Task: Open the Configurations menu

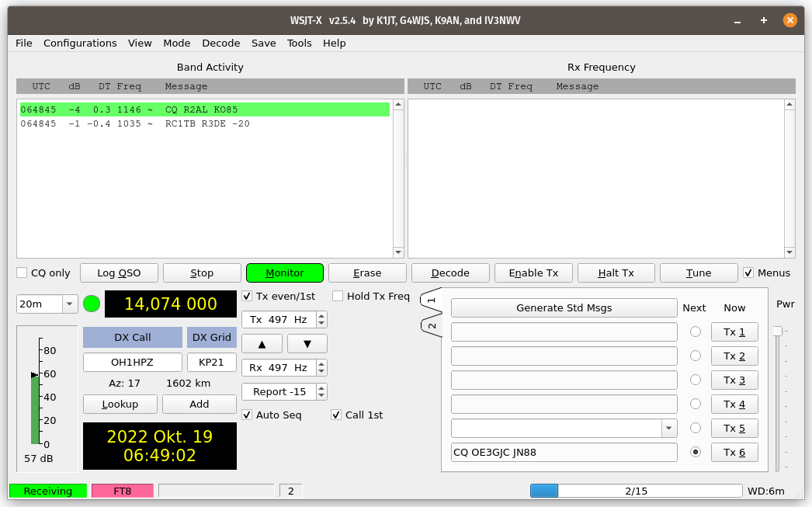Action: click(80, 43)
